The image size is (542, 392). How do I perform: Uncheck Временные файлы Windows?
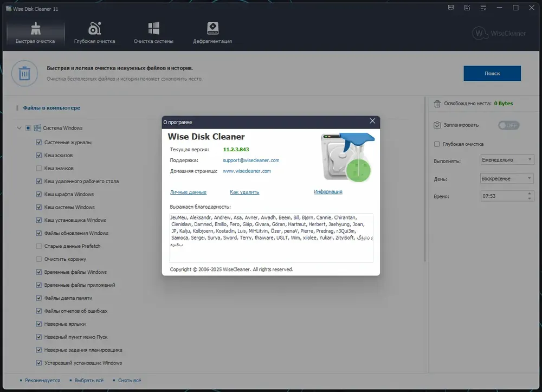pyautogui.click(x=38, y=272)
